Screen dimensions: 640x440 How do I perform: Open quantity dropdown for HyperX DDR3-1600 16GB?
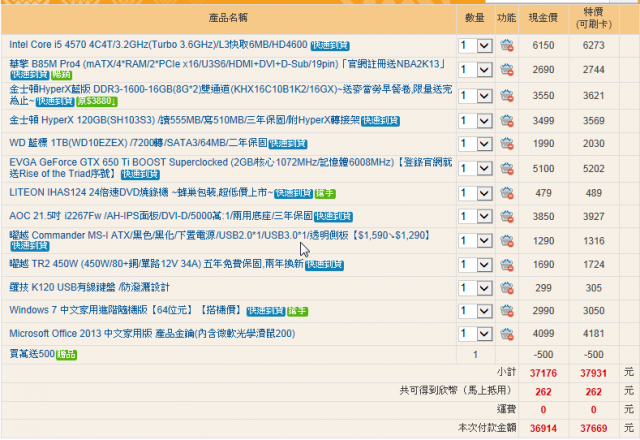click(x=475, y=96)
